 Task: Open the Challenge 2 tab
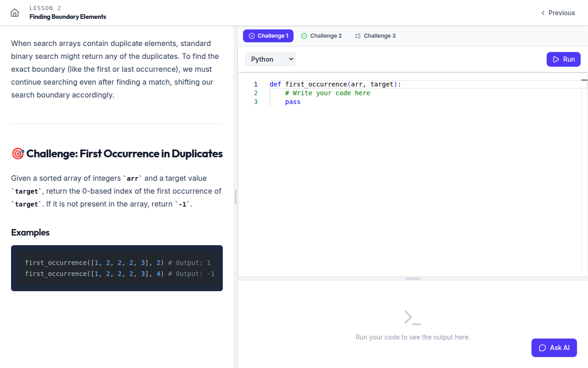coord(322,36)
